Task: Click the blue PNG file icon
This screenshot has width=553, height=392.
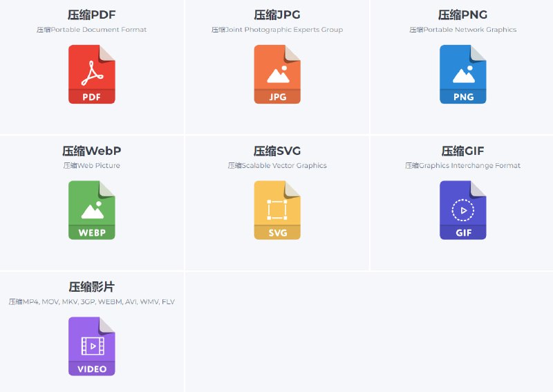Action: (463, 75)
